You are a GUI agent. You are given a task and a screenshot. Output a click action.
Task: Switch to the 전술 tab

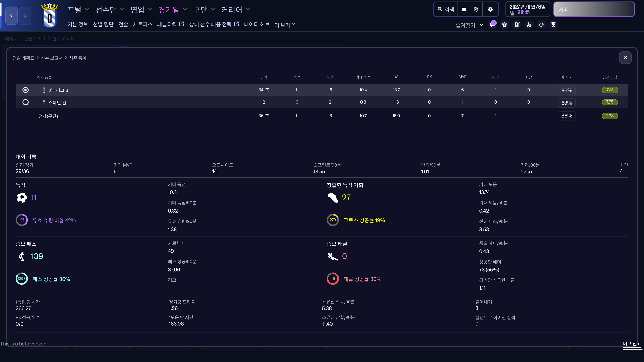pos(123,24)
